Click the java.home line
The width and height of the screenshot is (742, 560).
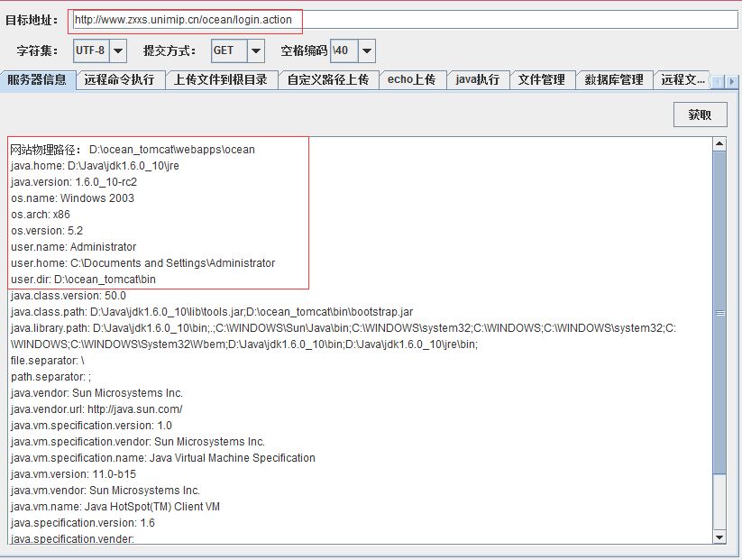coord(95,166)
